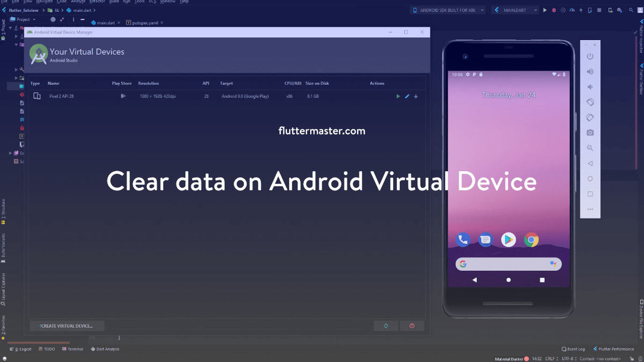Open the Build menu
Viewport: 644px width, 362px height.
[114, 2]
